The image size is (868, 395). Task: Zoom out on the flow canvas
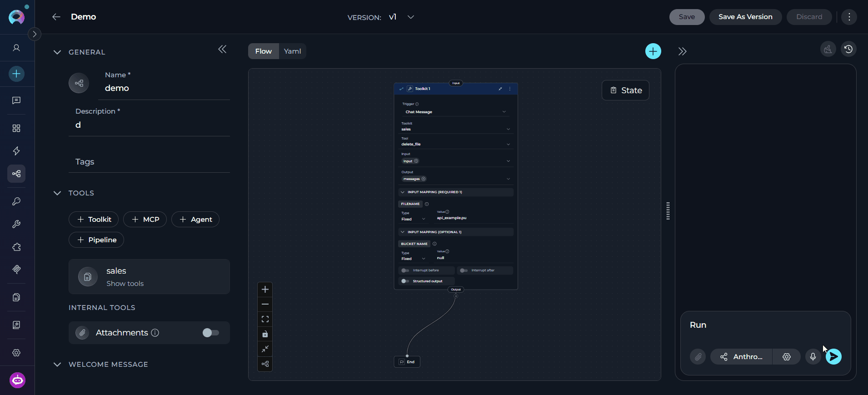point(265,304)
